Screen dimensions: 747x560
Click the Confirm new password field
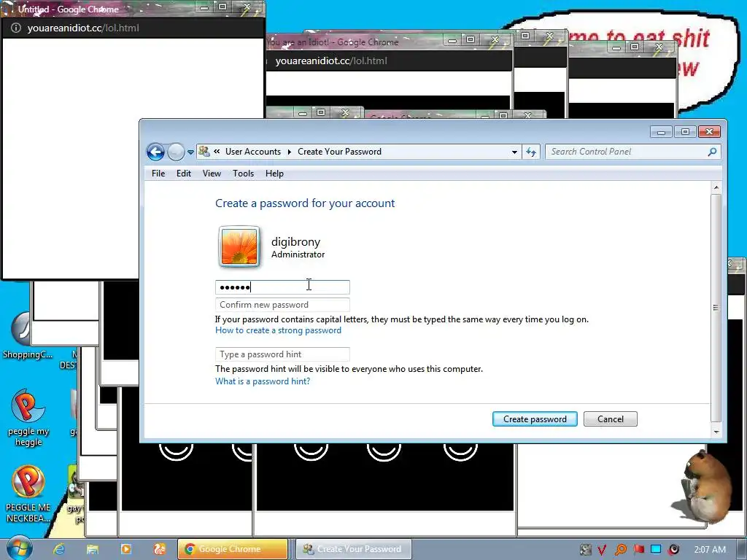[x=282, y=305]
